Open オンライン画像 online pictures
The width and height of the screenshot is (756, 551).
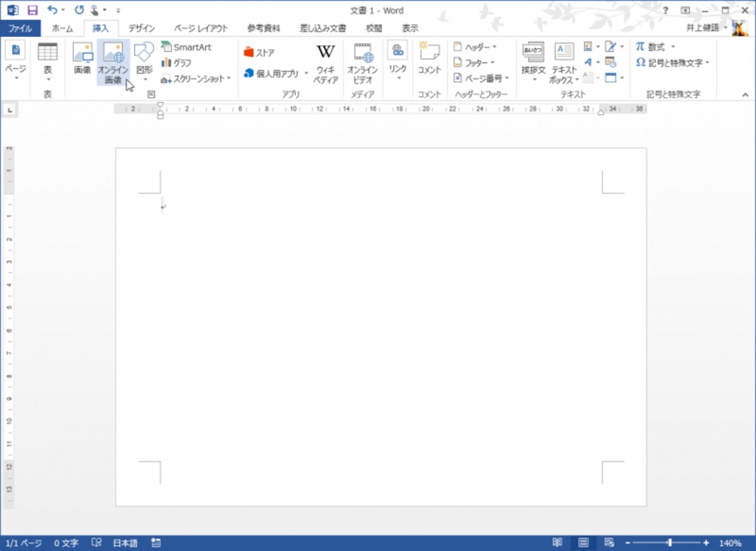113,62
